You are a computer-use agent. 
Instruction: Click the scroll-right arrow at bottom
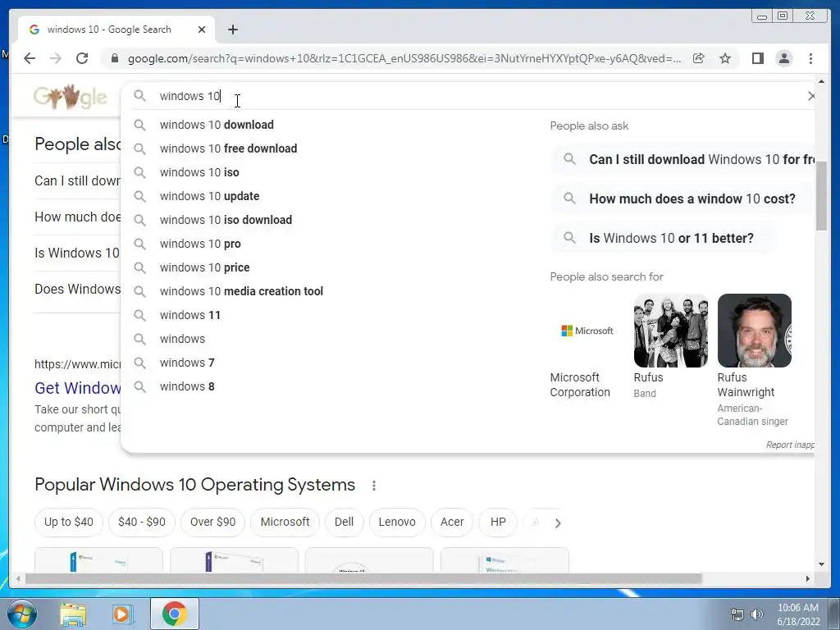(808, 578)
